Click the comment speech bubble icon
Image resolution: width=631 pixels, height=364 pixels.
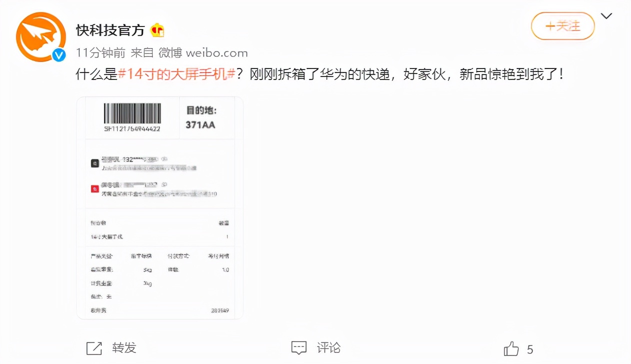(299, 348)
